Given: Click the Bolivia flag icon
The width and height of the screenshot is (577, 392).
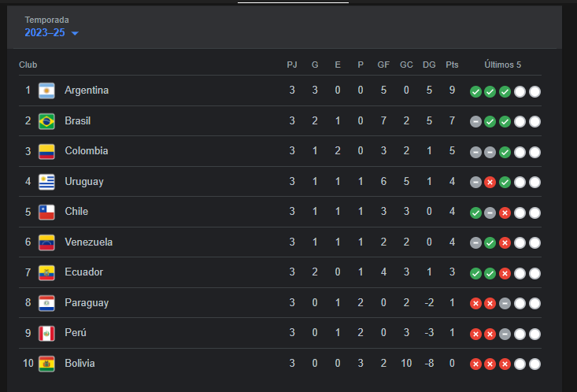Looking at the screenshot, I should tap(46, 364).
